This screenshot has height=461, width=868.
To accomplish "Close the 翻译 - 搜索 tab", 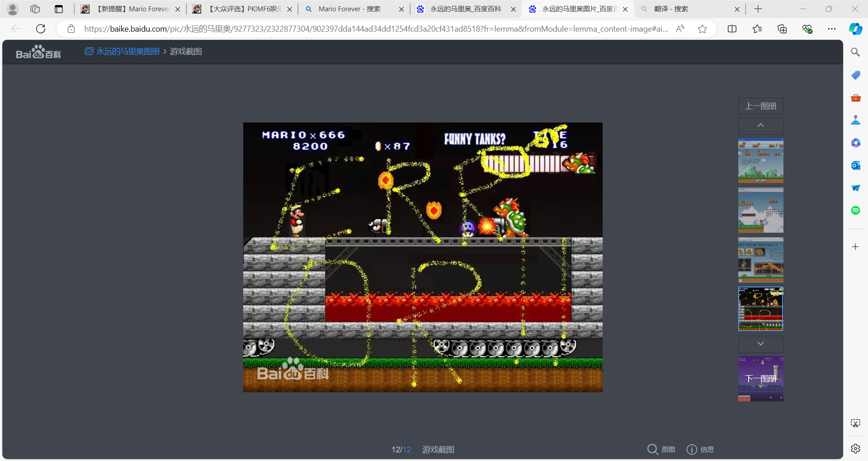I will click(737, 9).
